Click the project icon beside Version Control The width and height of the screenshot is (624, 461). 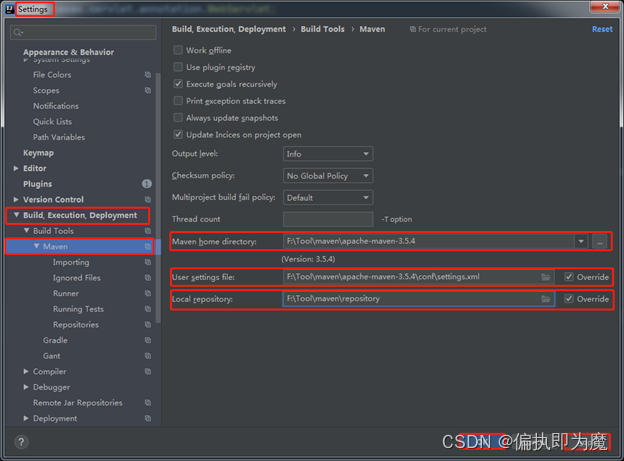coord(148,199)
